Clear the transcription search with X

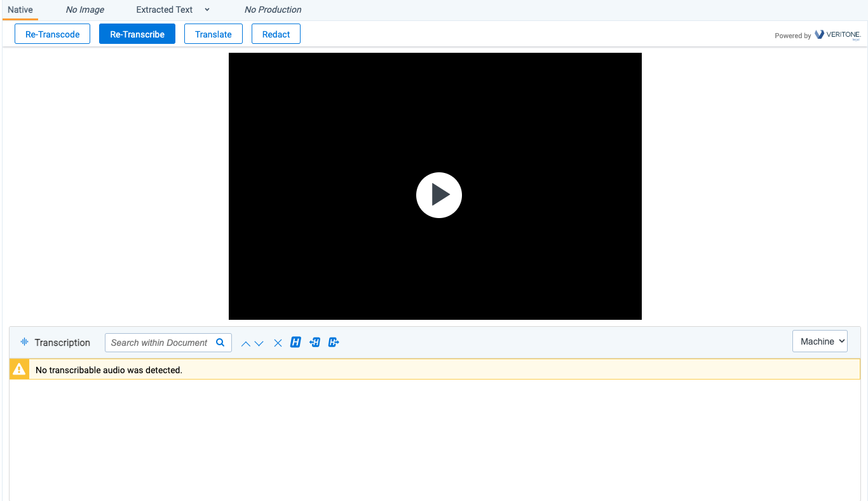278,343
